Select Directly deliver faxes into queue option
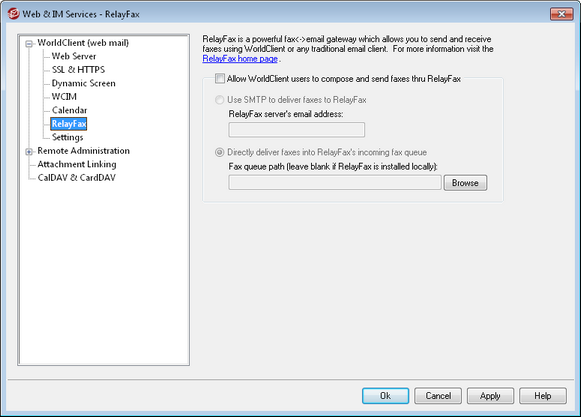 pos(220,152)
